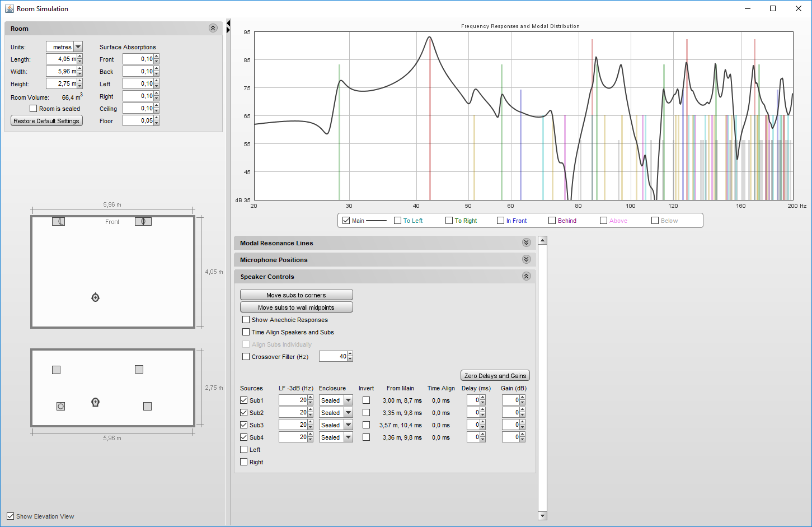Click the Length input field
The height and width of the screenshot is (527, 812).
tap(62, 59)
